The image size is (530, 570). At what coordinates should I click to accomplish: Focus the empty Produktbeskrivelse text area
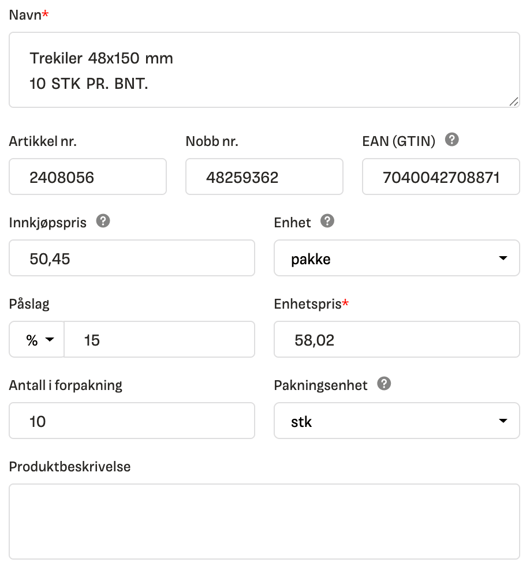point(264,521)
